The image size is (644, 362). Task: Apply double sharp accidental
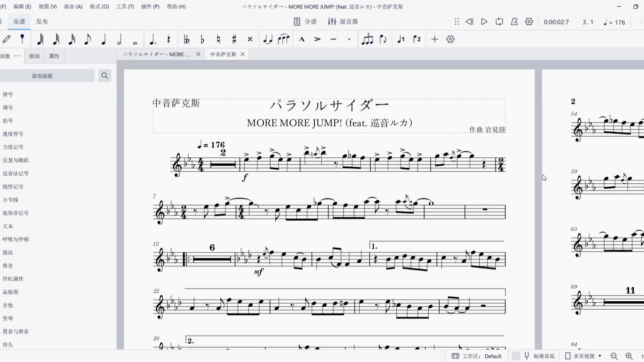coord(250,39)
